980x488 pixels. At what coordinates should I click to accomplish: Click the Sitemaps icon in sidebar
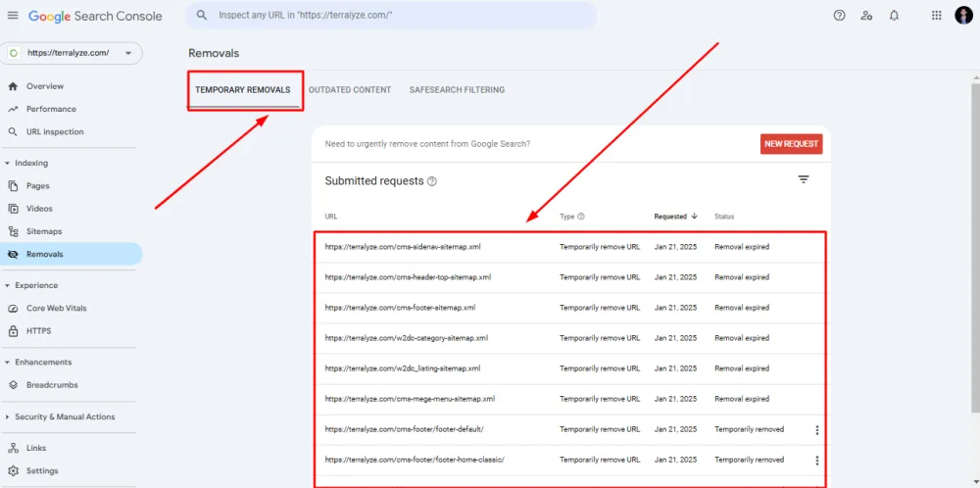[13, 232]
